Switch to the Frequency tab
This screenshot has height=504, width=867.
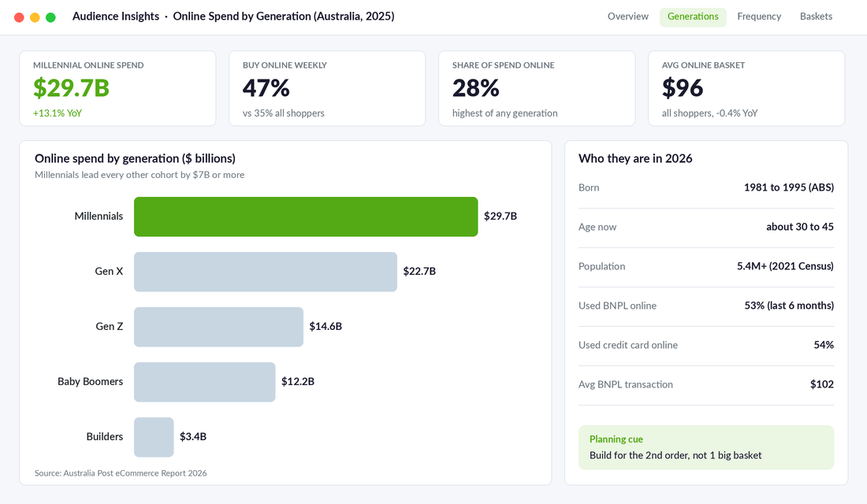pos(758,17)
